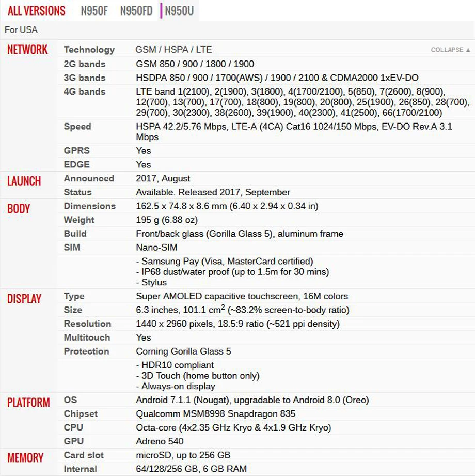Click the PLATFORM section heading
475x476 pixels.
28,403
